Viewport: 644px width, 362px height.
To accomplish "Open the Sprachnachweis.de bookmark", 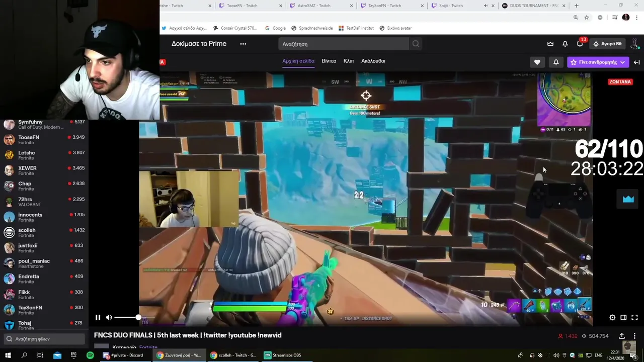I will coord(312,28).
